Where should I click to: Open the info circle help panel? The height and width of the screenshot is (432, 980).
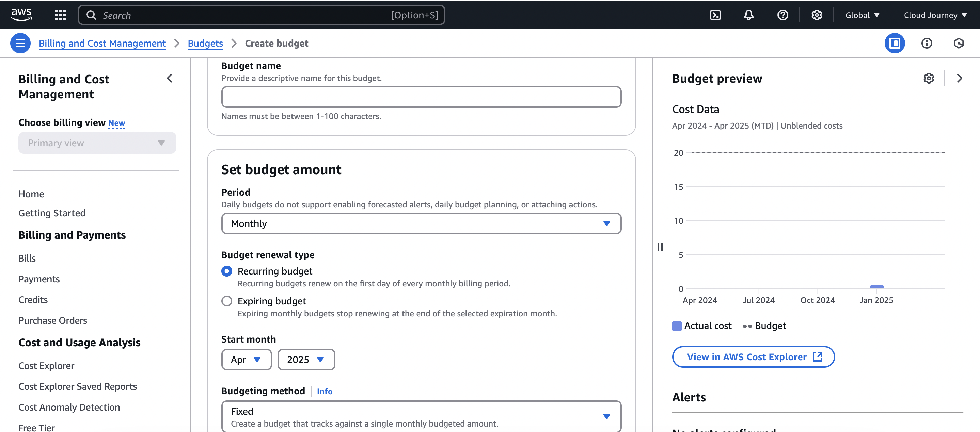pyautogui.click(x=927, y=43)
